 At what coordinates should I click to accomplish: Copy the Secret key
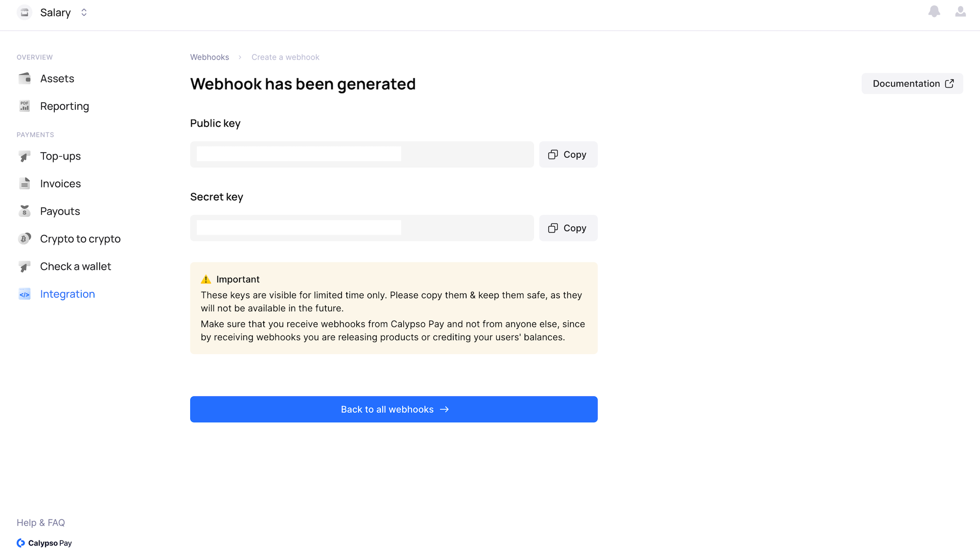[x=568, y=228]
